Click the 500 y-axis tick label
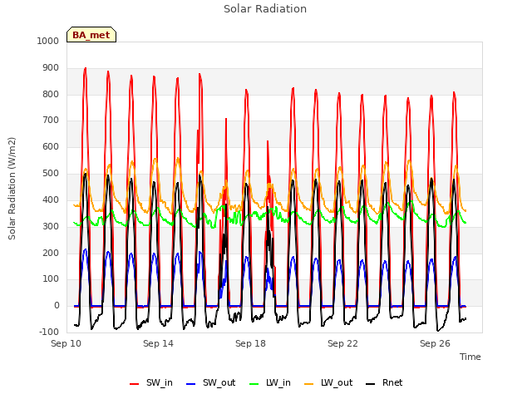 pos(51,174)
